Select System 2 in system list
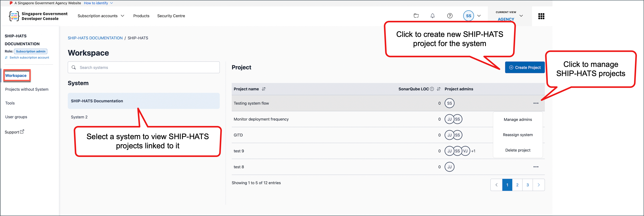 click(79, 117)
